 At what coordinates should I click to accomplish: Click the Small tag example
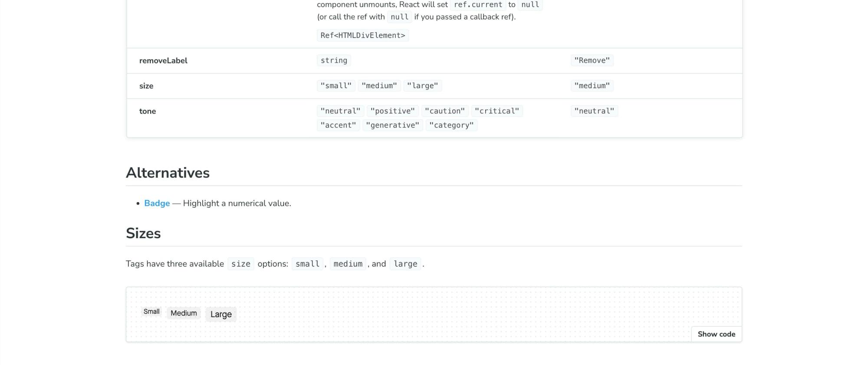pos(151,312)
